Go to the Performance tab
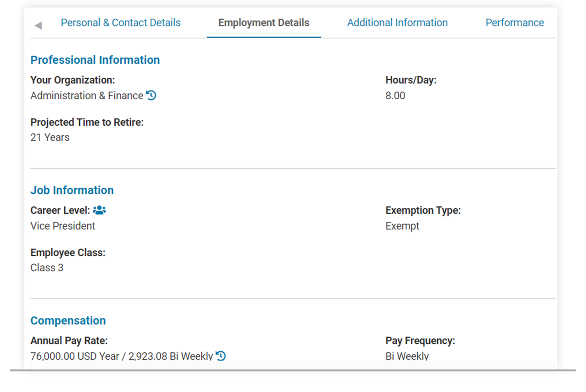The width and height of the screenshot is (586, 392). click(514, 22)
